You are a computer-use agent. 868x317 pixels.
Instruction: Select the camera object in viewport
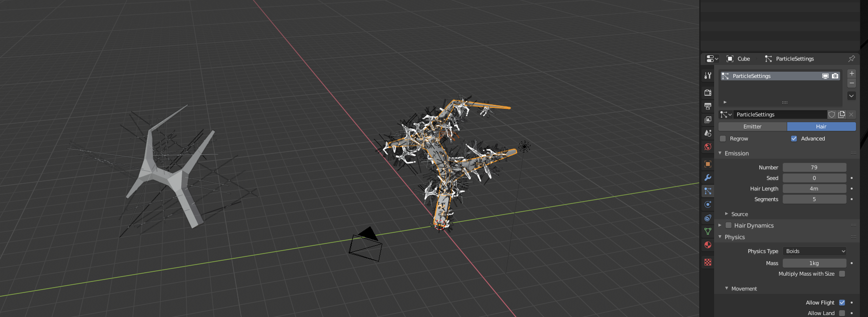(x=365, y=245)
